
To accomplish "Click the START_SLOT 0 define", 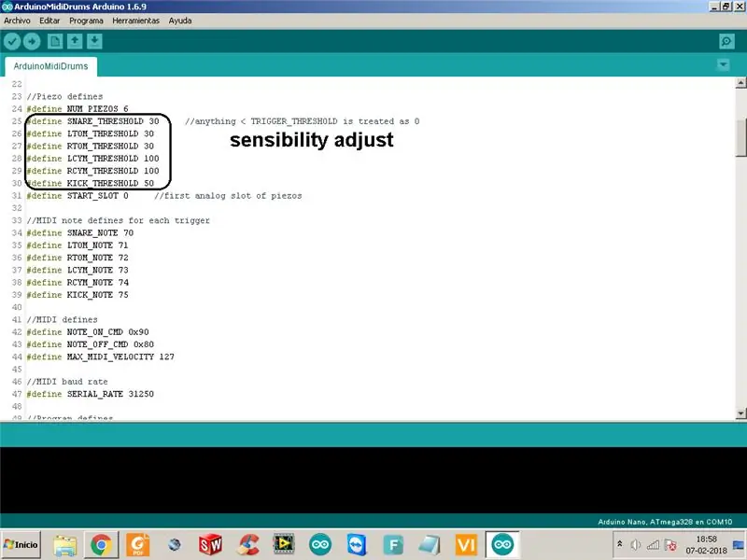I will [78, 196].
